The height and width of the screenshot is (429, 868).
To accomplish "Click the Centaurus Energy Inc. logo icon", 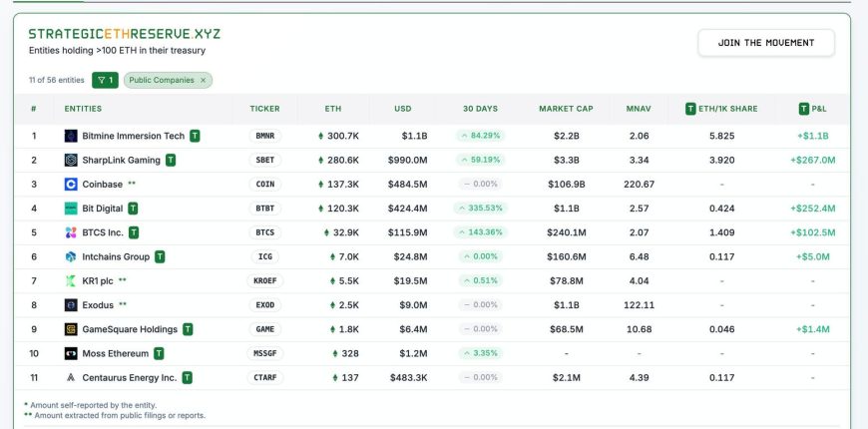I will pyautogui.click(x=71, y=377).
